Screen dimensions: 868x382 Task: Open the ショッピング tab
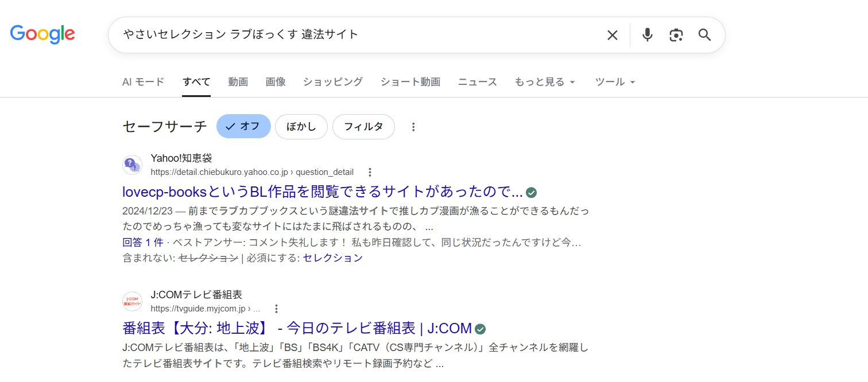333,82
